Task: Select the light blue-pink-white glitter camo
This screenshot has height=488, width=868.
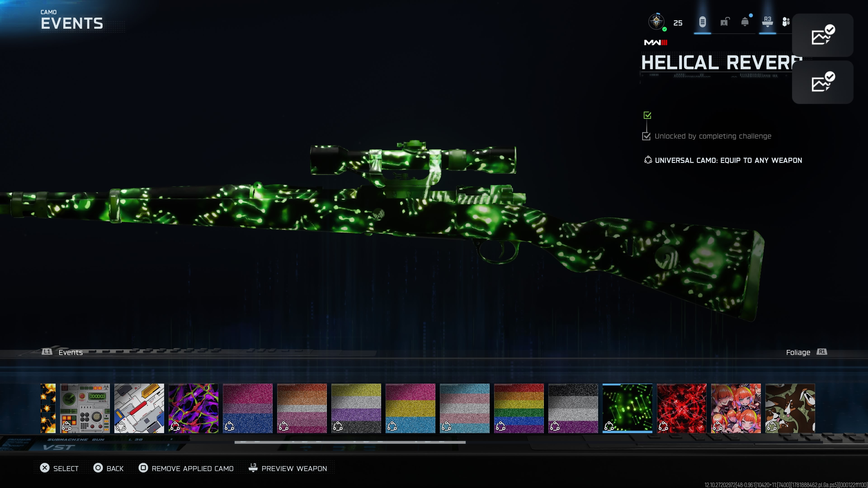Action: pyautogui.click(x=465, y=408)
